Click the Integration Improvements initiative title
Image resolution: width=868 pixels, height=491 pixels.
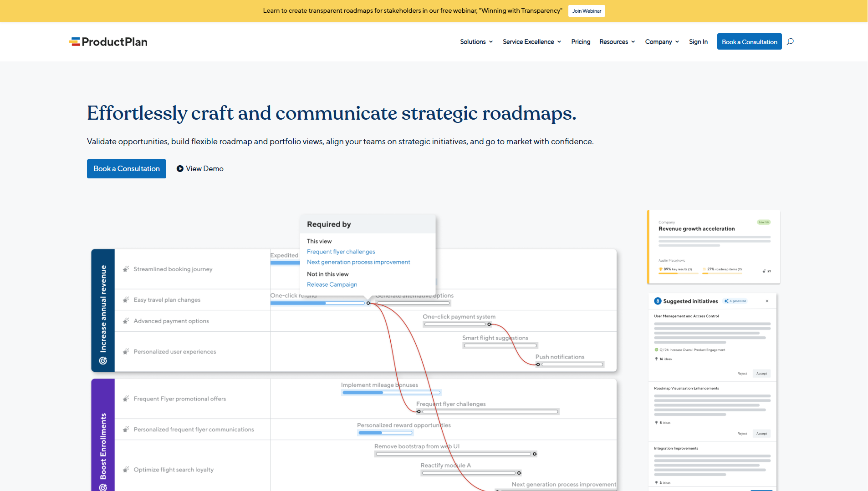pyautogui.click(x=676, y=448)
